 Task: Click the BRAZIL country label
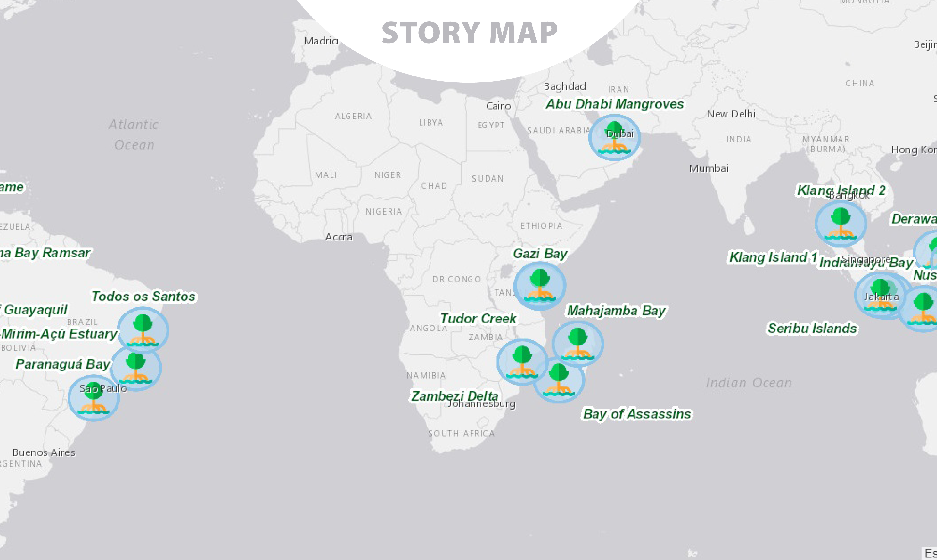[x=82, y=322]
